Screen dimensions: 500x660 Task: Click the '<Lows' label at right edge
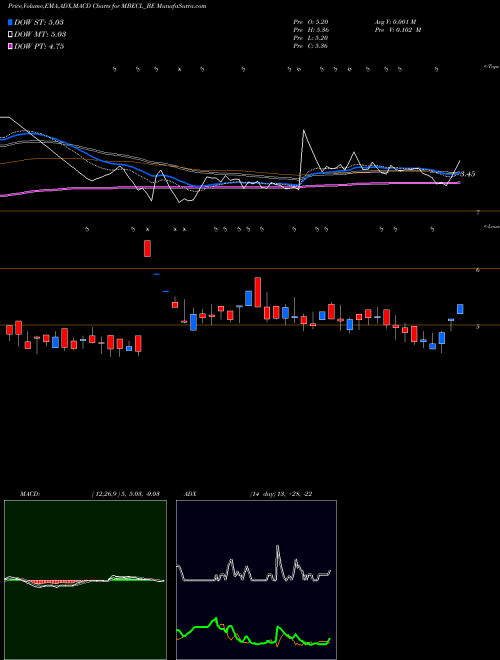point(492,226)
